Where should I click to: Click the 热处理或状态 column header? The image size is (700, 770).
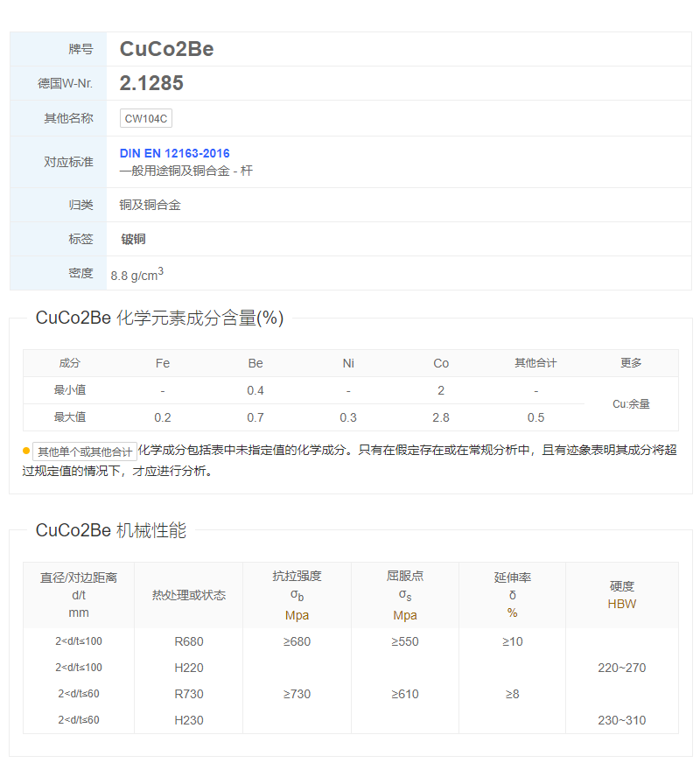click(x=189, y=595)
